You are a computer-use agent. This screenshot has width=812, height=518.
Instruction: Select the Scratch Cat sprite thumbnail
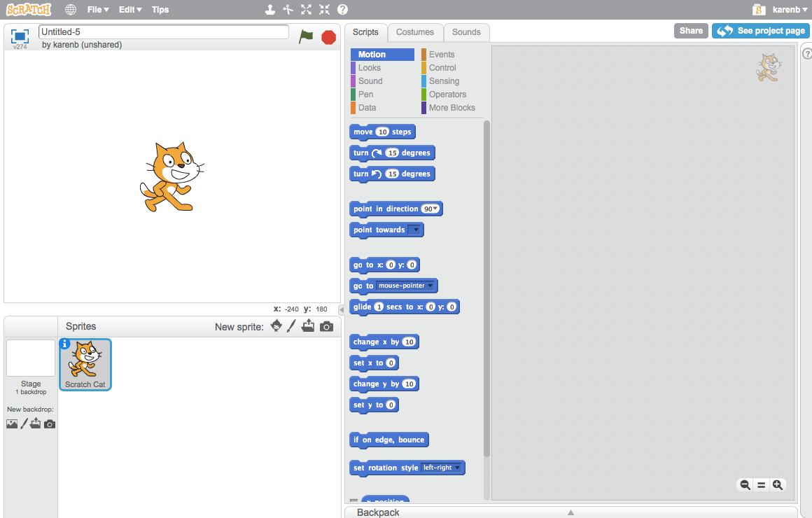(85, 365)
